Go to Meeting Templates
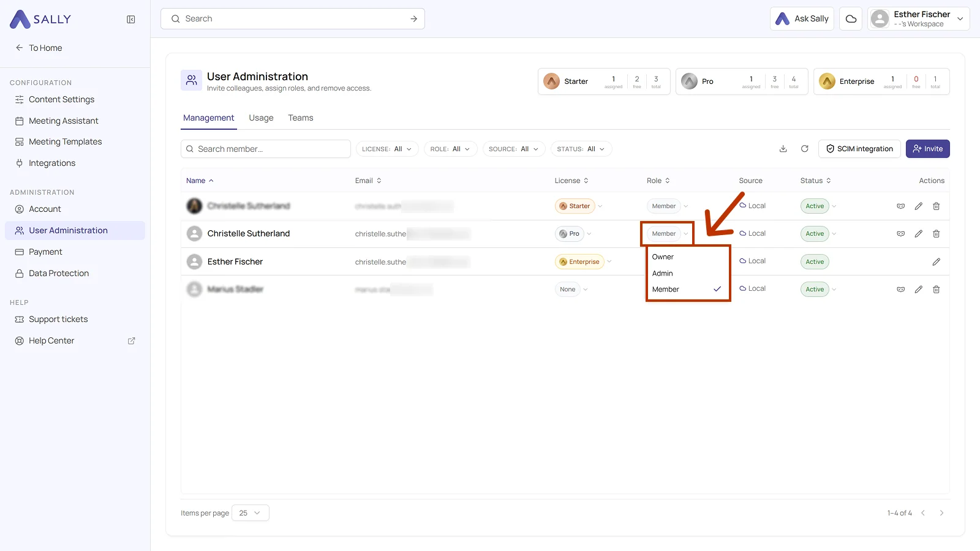Viewport: 980px width, 551px height. (x=75, y=142)
